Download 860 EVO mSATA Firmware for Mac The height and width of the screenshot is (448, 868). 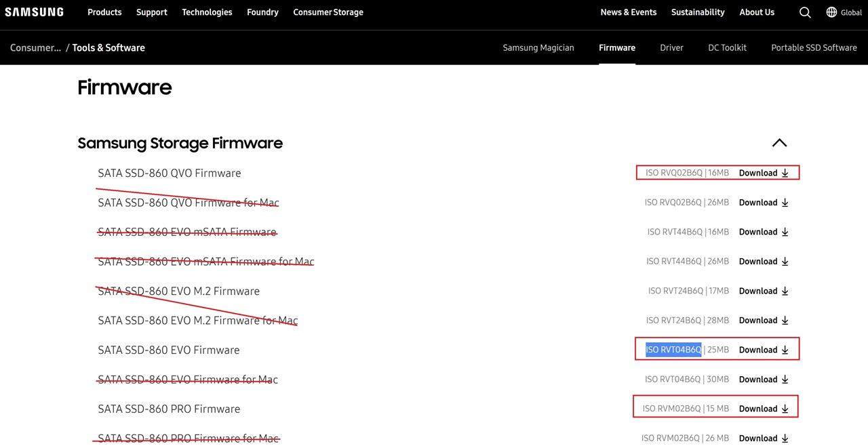coord(764,262)
